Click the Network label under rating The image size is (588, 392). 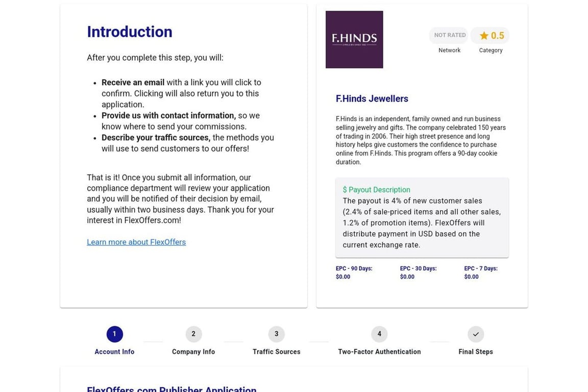coord(449,50)
